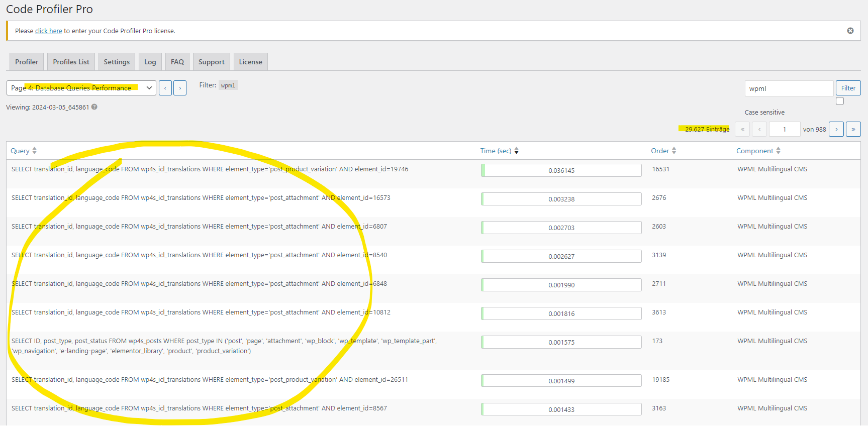Jump to first results page double-arrow

742,129
